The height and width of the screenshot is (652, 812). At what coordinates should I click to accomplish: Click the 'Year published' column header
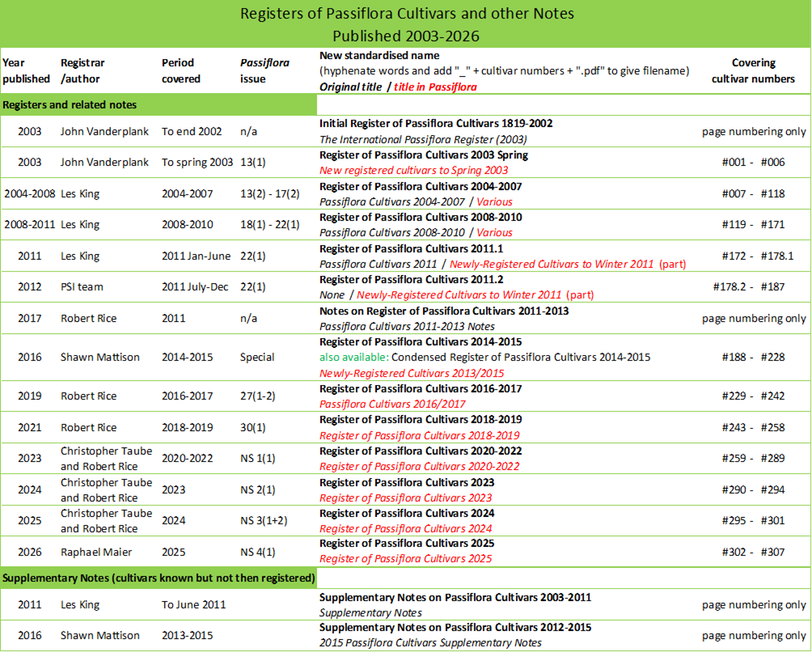[x=26, y=71]
